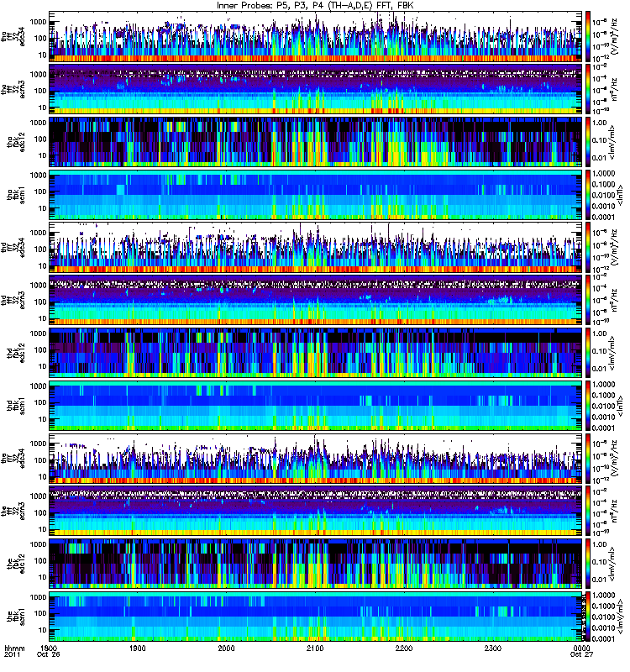
Task: Select the tha fbk scm1 spectrogram panel
Action: (316, 195)
